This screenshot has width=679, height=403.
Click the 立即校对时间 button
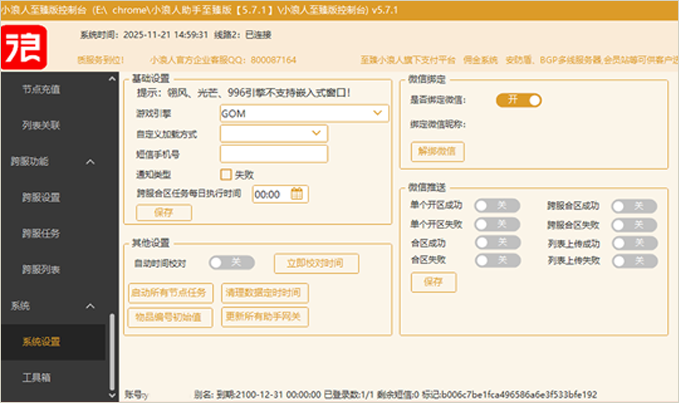(x=314, y=263)
